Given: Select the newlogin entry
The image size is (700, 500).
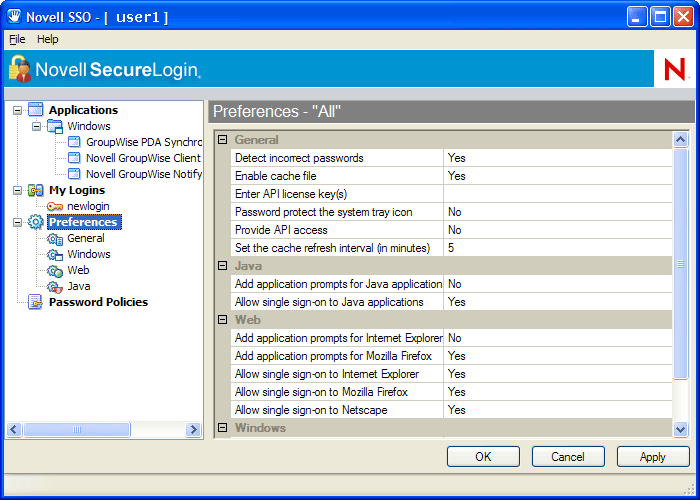Looking at the screenshot, I should tap(88, 206).
